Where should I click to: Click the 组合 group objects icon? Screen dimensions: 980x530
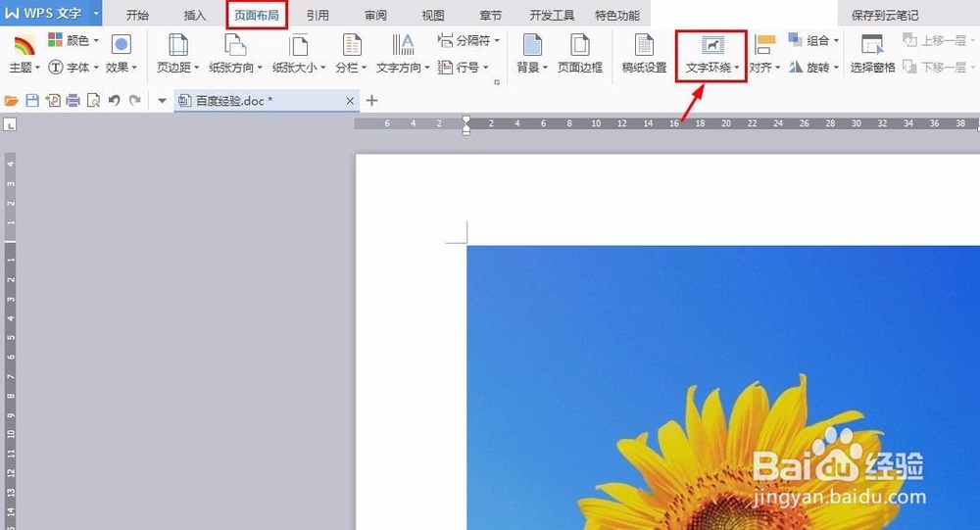[x=795, y=40]
